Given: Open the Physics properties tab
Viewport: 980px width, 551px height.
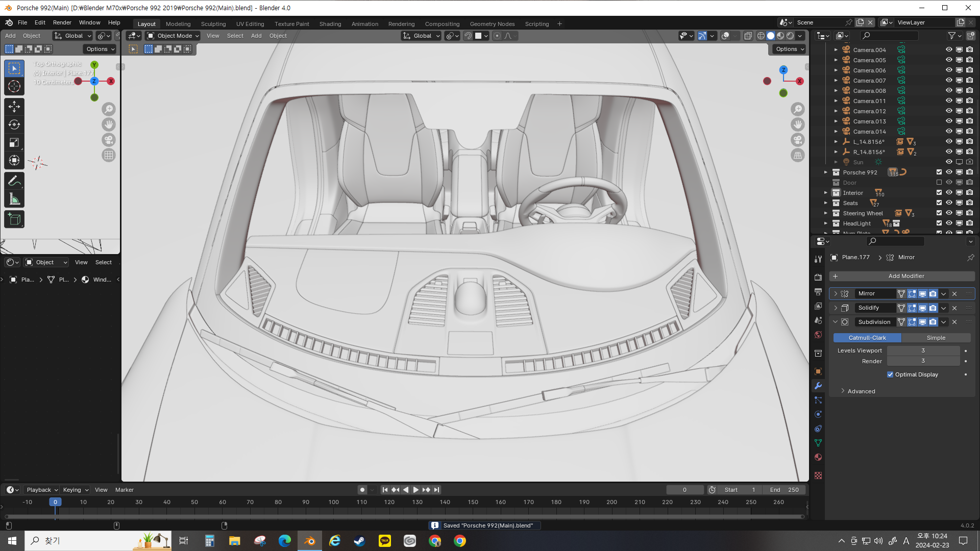Looking at the screenshot, I should tap(818, 414).
